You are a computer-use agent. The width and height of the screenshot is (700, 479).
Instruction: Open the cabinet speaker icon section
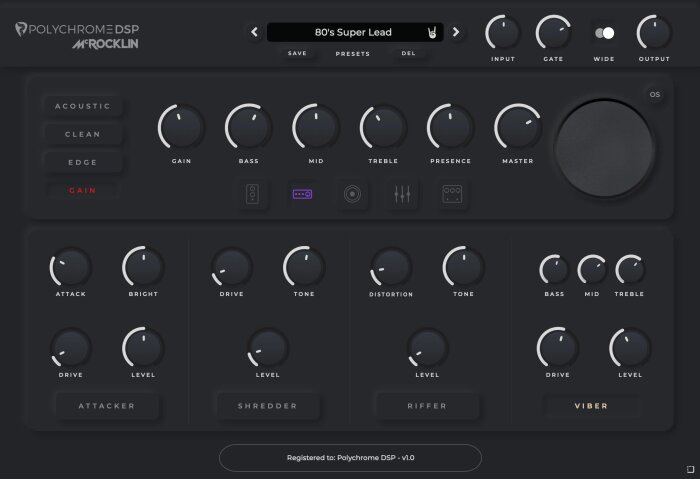252,195
